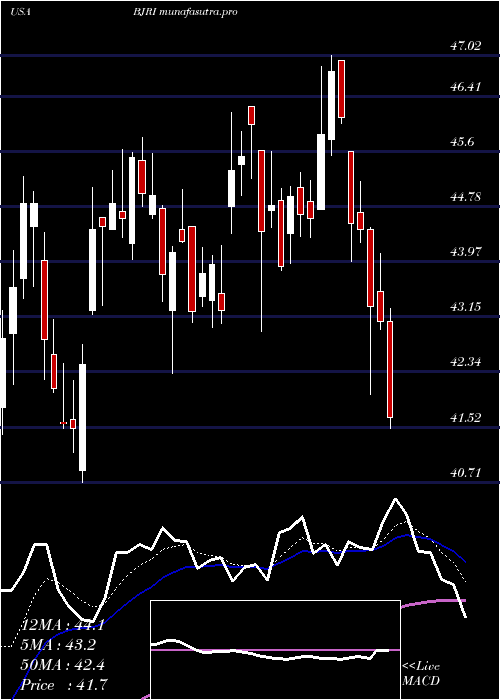
Task: Click the MACD inset chart panel
Action: click(x=275, y=650)
